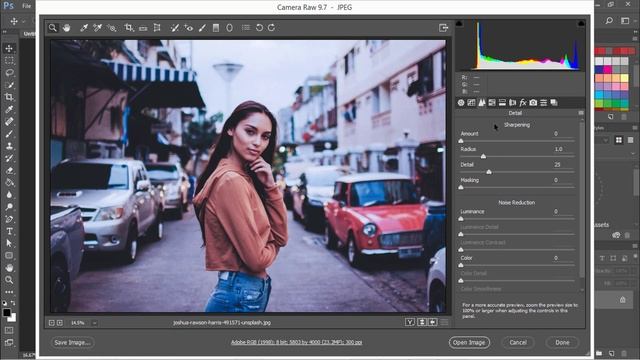Toggle full screen mode in Camera Raw
The height and width of the screenshot is (360, 640).
(x=444, y=28)
